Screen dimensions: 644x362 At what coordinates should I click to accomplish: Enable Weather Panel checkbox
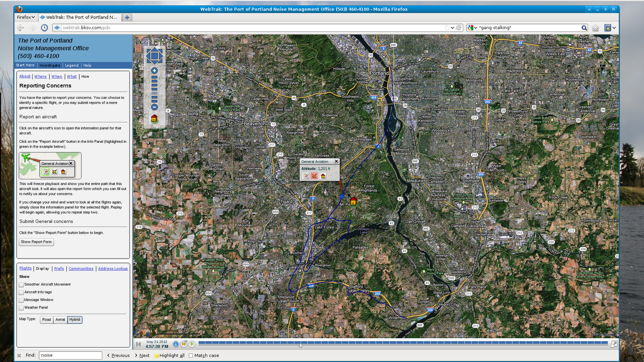point(21,308)
